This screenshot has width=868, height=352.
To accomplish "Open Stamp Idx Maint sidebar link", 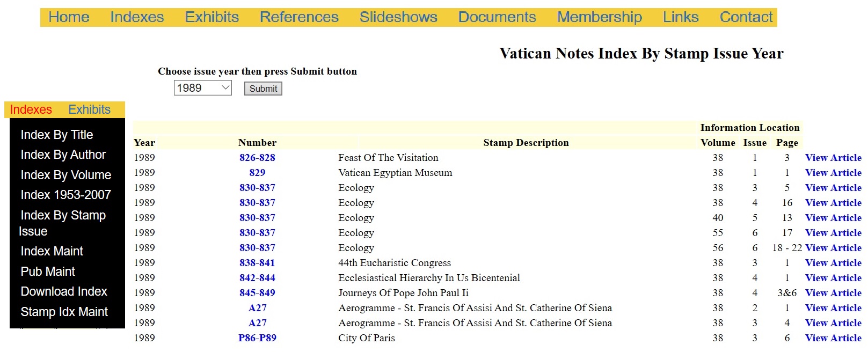I will pyautogui.click(x=64, y=312).
